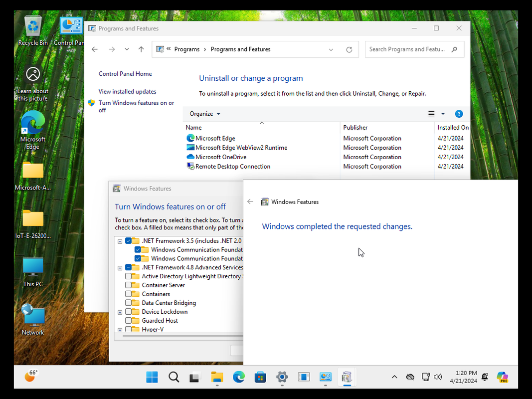Click View installed updates link
The image size is (532, 399).
(127, 92)
